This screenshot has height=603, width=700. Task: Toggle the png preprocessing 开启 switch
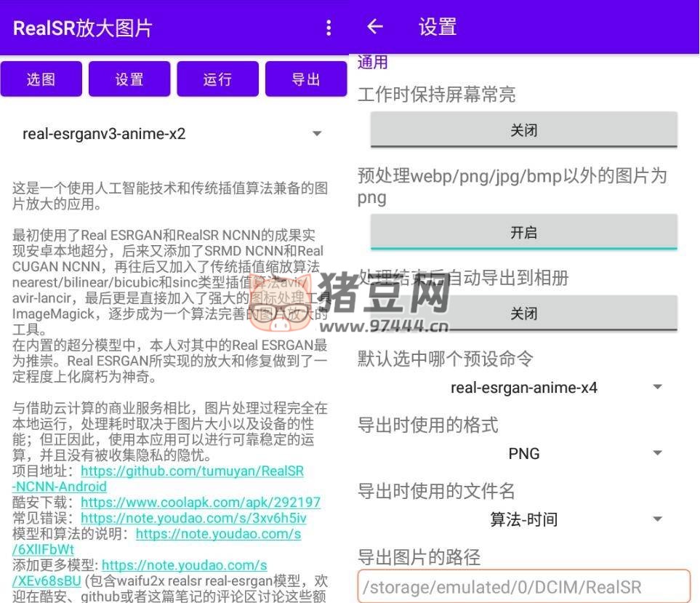pos(523,232)
